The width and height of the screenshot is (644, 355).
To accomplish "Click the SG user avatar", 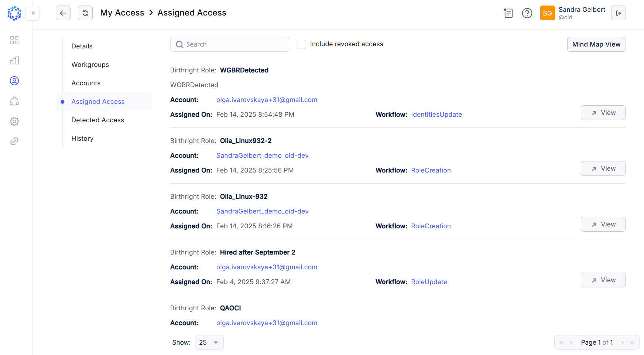I will tap(547, 13).
